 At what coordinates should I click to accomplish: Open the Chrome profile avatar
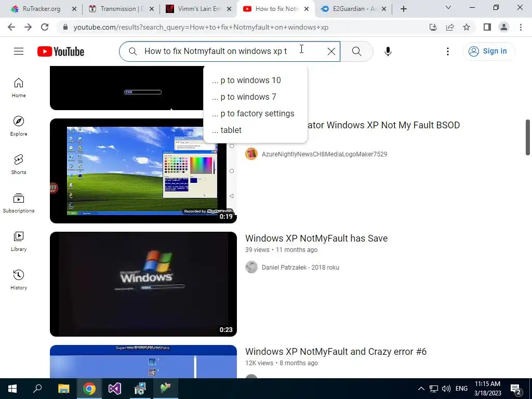point(504,27)
